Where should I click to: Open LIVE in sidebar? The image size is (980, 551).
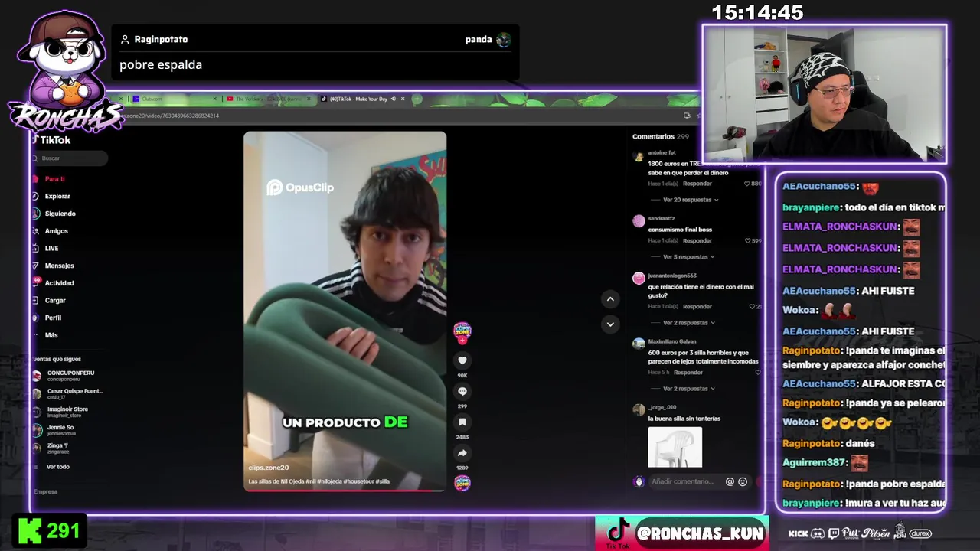[51, 249]
